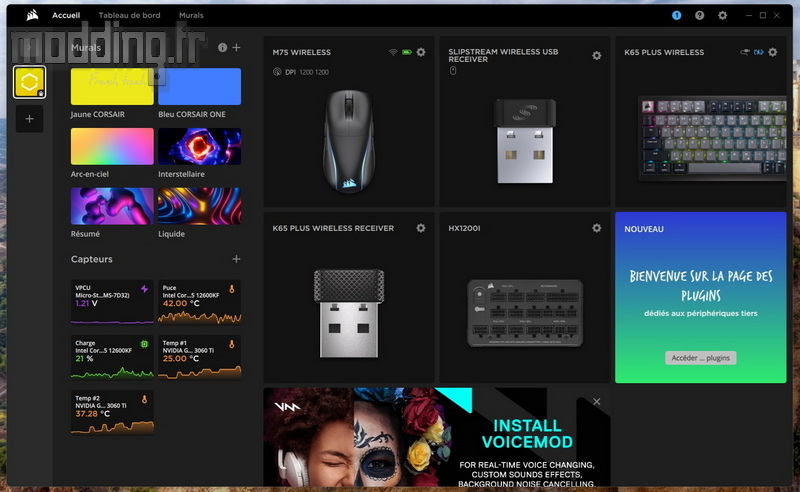
Task: Choose the Arc-en-ciel gradient mural
Action: (x=112, y=146)
